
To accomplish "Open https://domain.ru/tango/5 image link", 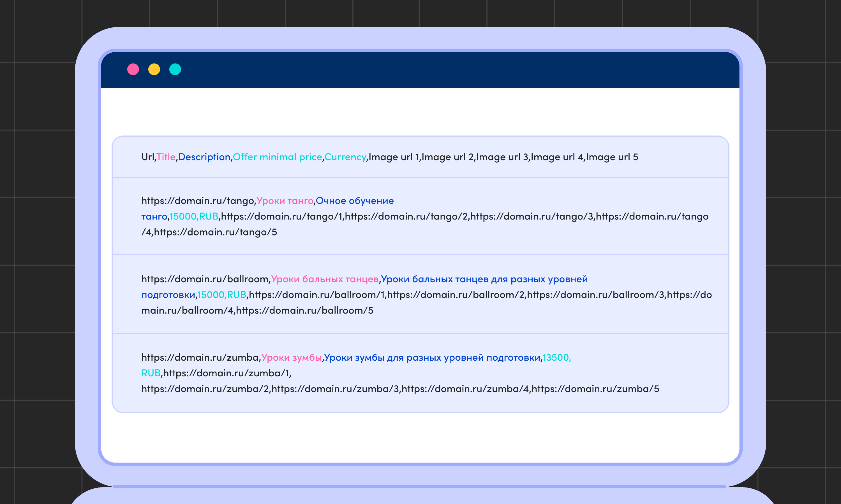I will click(x=216, y=232).
